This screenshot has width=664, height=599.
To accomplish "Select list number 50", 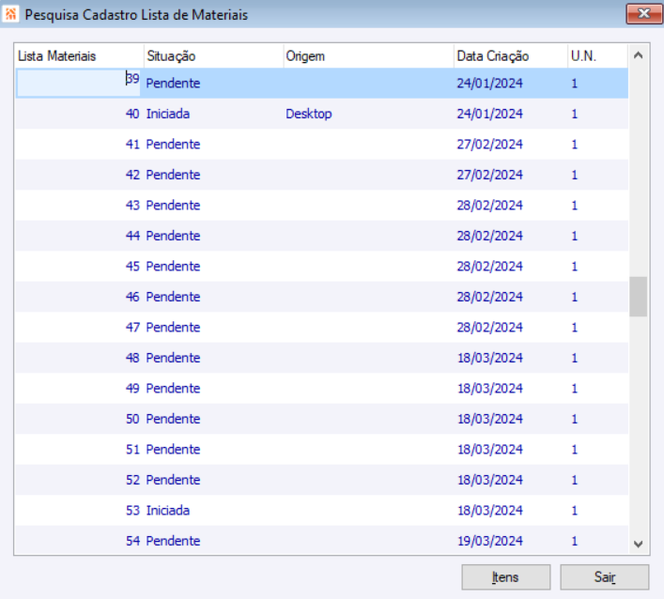I will tap(132, 418).
